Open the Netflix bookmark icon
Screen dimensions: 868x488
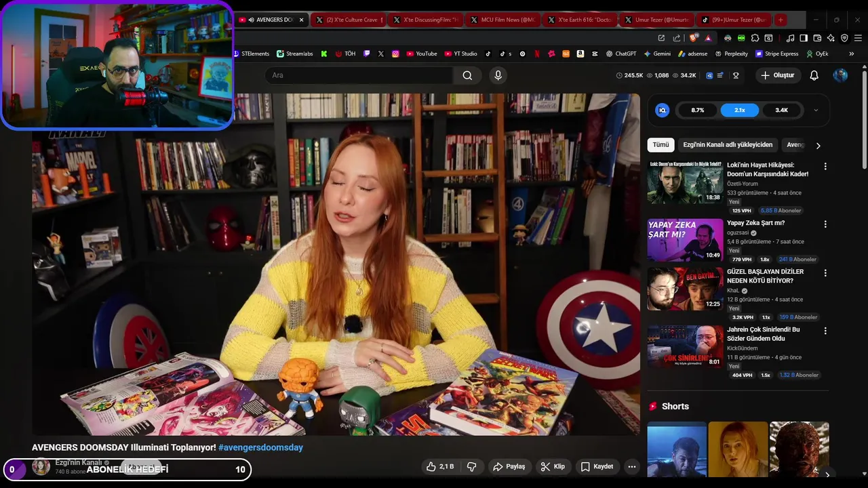[x=536, y=54]
